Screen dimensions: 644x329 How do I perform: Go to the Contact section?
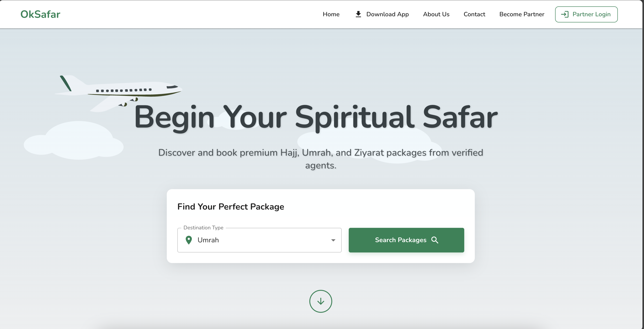click(474, 14)
